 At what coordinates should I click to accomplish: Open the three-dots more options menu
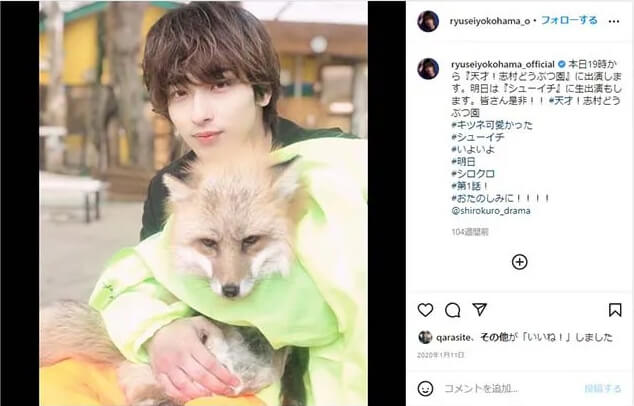tap(614, 21)
